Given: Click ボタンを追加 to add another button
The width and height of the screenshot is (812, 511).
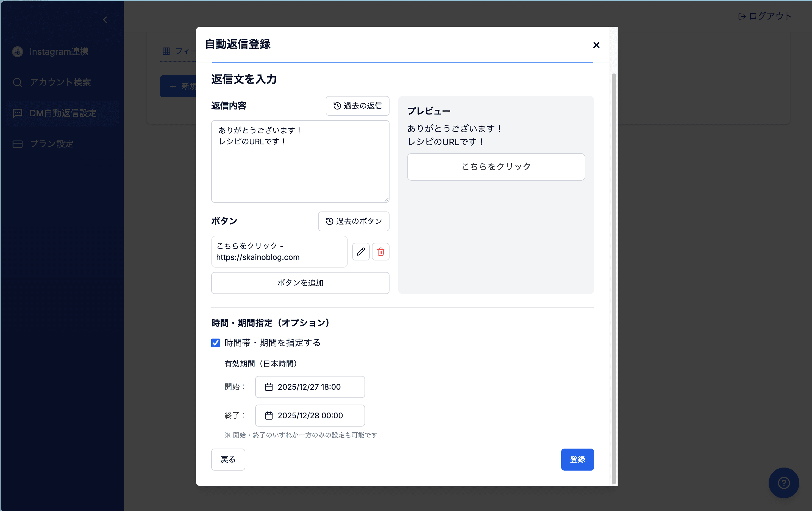Looking at the screenshot, I should 300,283.
